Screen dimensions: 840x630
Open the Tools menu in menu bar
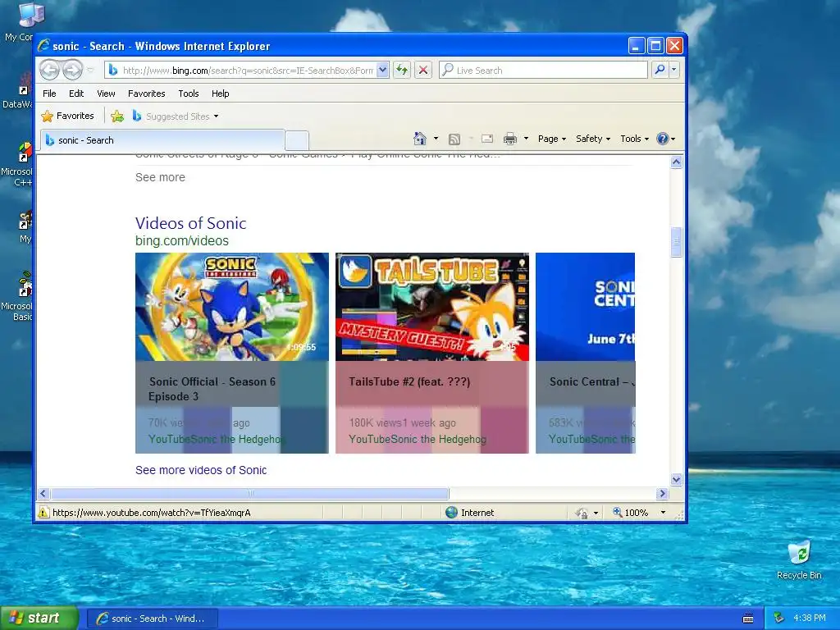189,94
